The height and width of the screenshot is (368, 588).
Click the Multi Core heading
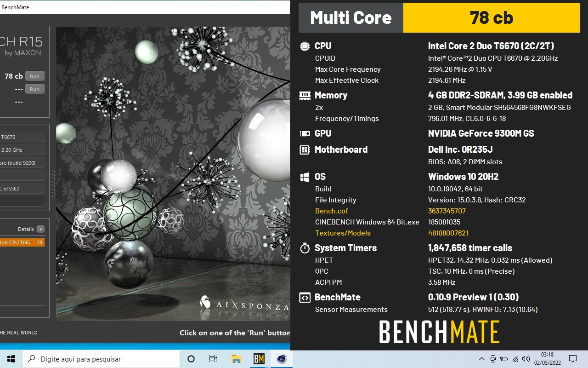[x=351, y=17]
